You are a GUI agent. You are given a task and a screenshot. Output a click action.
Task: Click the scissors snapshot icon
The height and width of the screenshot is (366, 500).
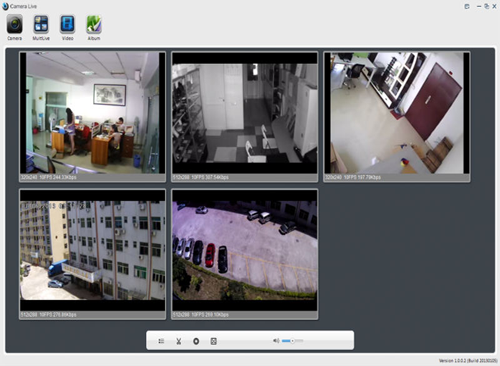179,341
